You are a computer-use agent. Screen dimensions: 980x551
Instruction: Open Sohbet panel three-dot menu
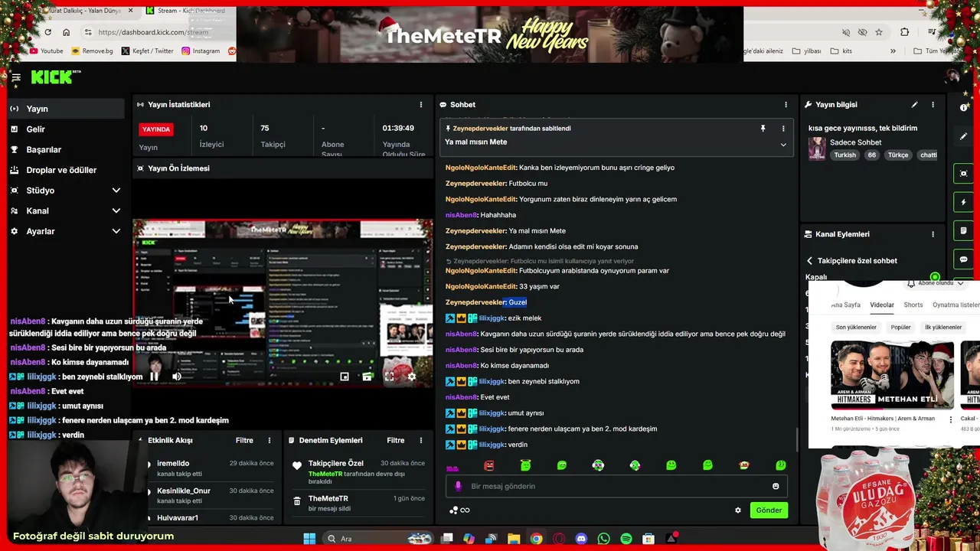pyautogui.click(x=786, y=105)
